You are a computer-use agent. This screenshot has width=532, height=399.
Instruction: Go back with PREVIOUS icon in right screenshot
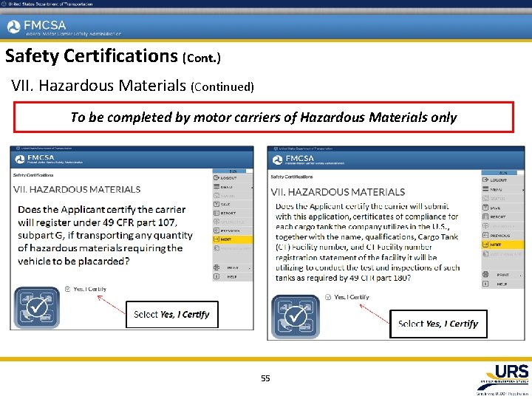click(485, 235)
